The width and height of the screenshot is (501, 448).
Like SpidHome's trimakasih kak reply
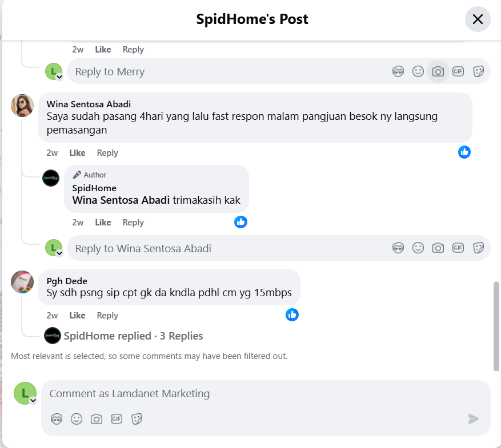103,223
